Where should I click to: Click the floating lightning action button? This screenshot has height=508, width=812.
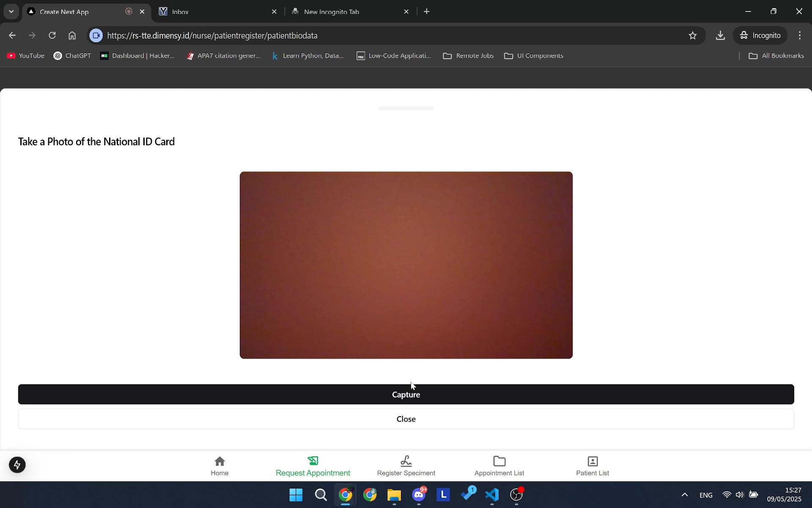coord(17,464)
